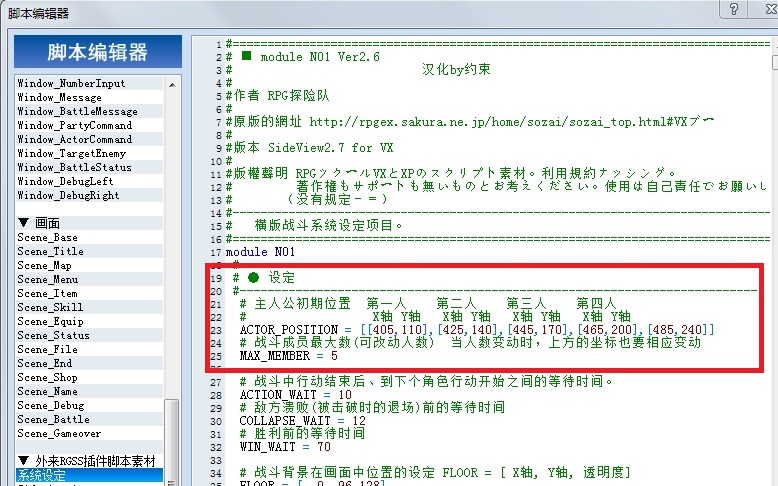The width and height of the screenshot is (778, 486).
Task: Click the sakura.ne.jp URL comment line
Action: (470, 122)
